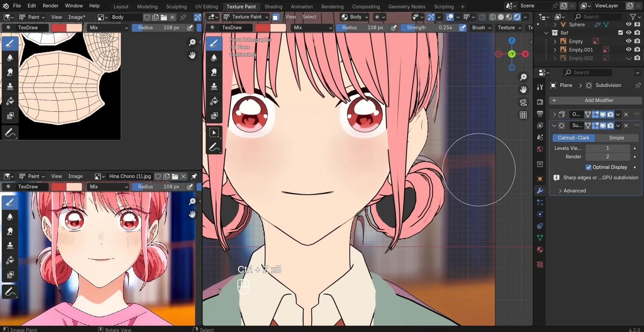This screenshot has width=644, height=332.
Task: Select the Clone tool in the 3D viewport toolbar
Action: [x=214, y=87]
